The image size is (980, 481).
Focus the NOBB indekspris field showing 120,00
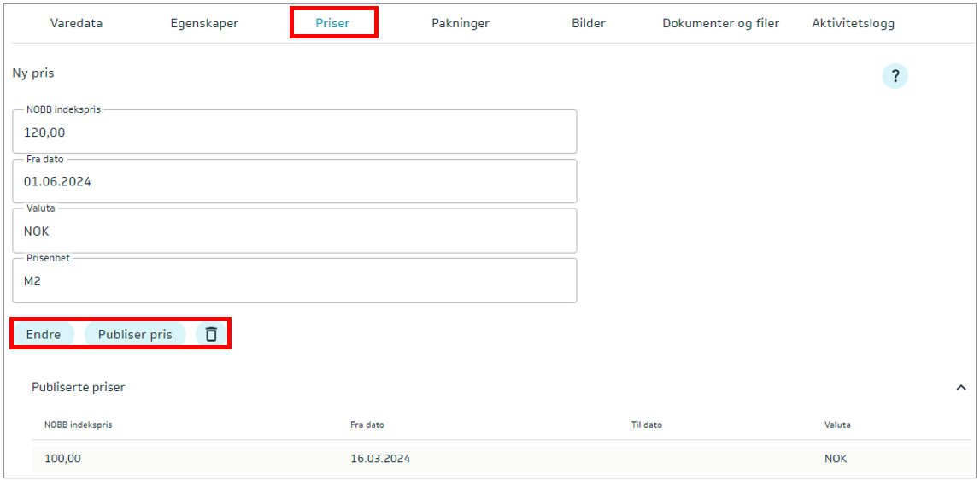click(x=294, y=132)
